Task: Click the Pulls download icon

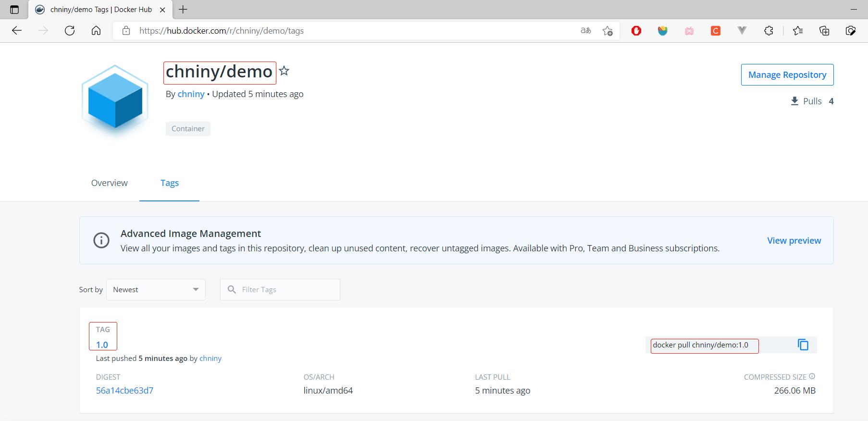Action: pos(794,101)
